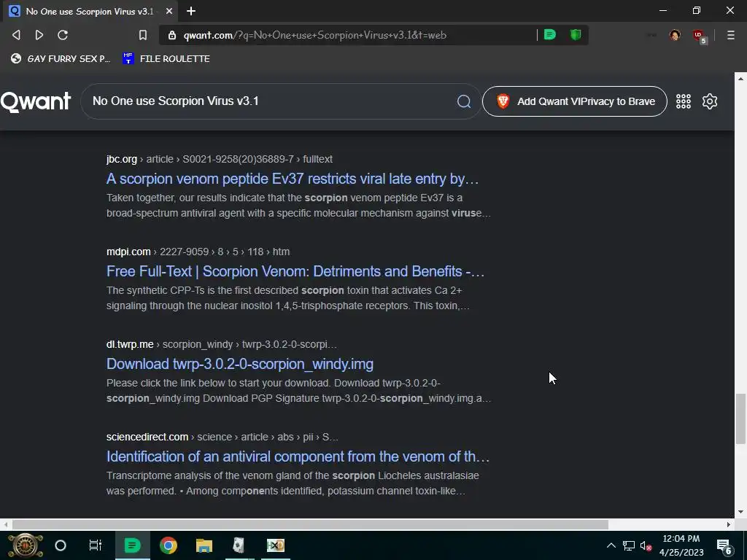This screenshot has width=747, height=560.
Task: Bookmark this page with bookmark icon
Action: pyautogui.click(x=143, y=35)
